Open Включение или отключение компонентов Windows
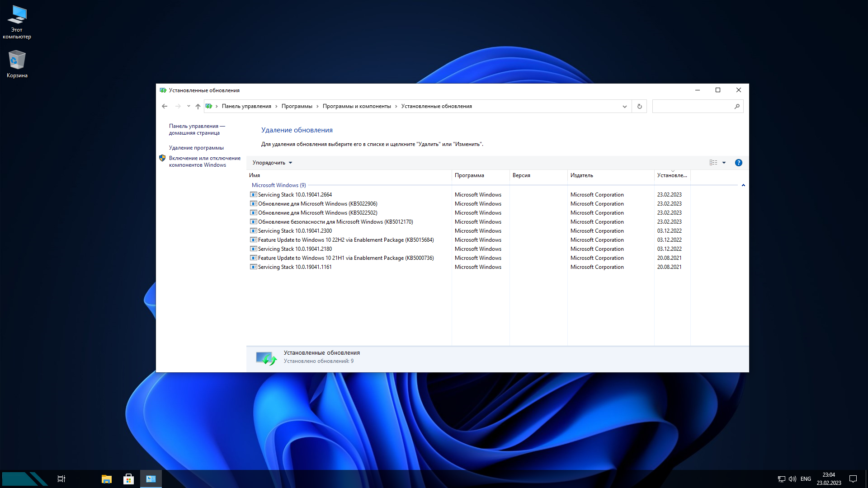Viewport: 868px width, 488px height. (x=204, y=161)
